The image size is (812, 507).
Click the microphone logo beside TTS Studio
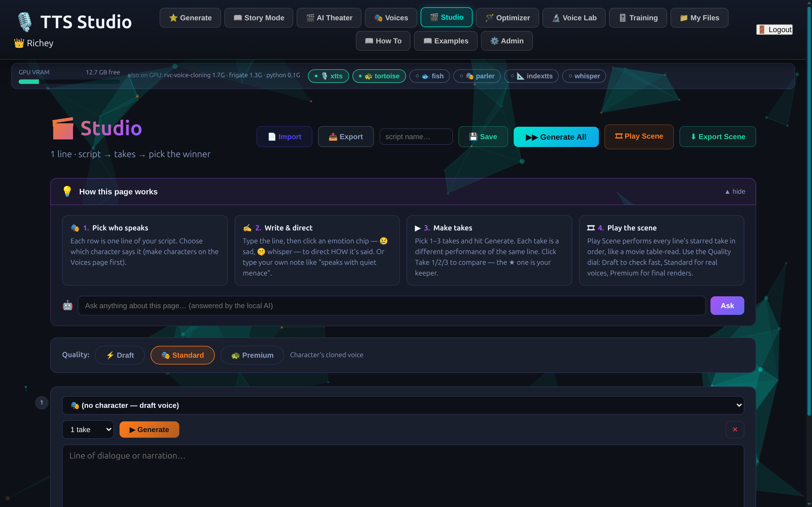tap(25, 22)
